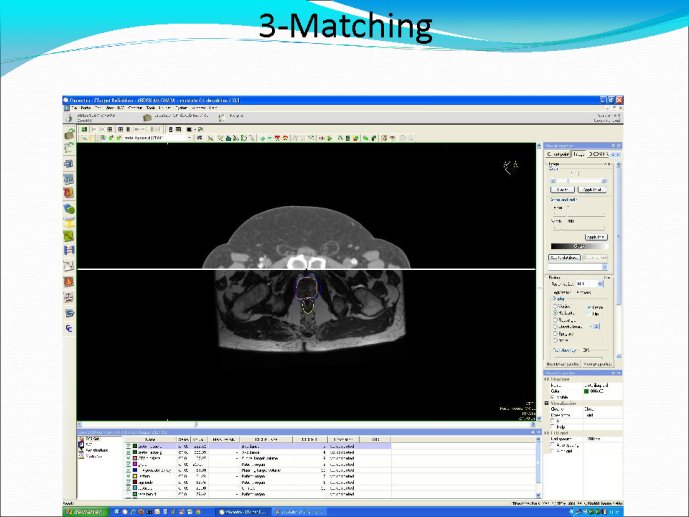The image size is (689, 517).
Task: Click the scissors-like cut icon in upper toolbar row
Action: [x=93, y=130]
